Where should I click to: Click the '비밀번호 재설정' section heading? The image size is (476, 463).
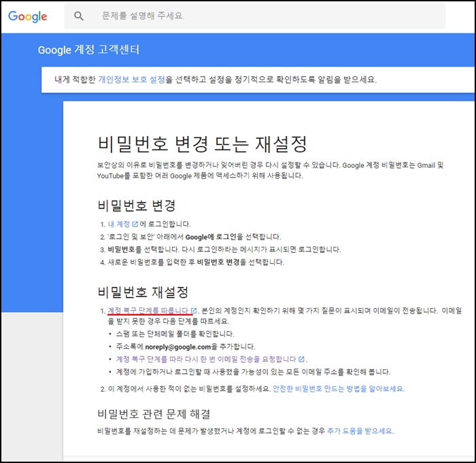point(143,292)
